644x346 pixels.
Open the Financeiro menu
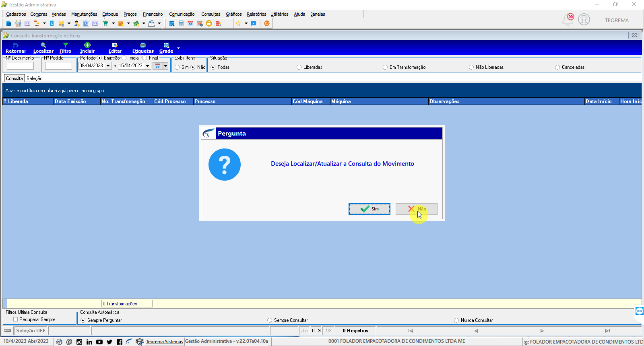(x=153, y=14)
